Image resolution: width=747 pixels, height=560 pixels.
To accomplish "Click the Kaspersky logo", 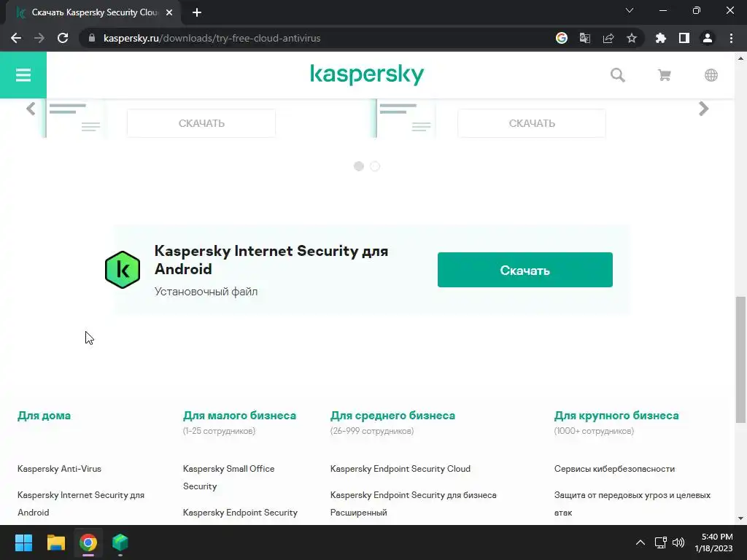I will [x=367, y=75].
